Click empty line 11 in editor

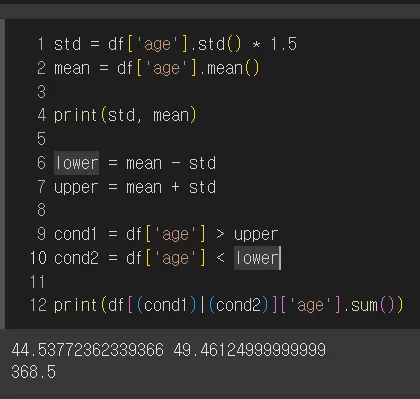coord(213,282)
